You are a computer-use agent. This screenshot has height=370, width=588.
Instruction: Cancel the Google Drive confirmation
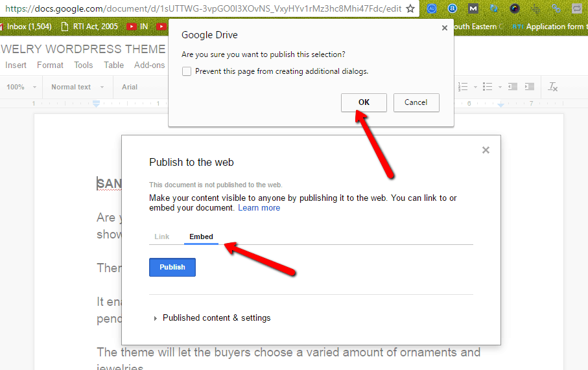[x=416, y=102]
